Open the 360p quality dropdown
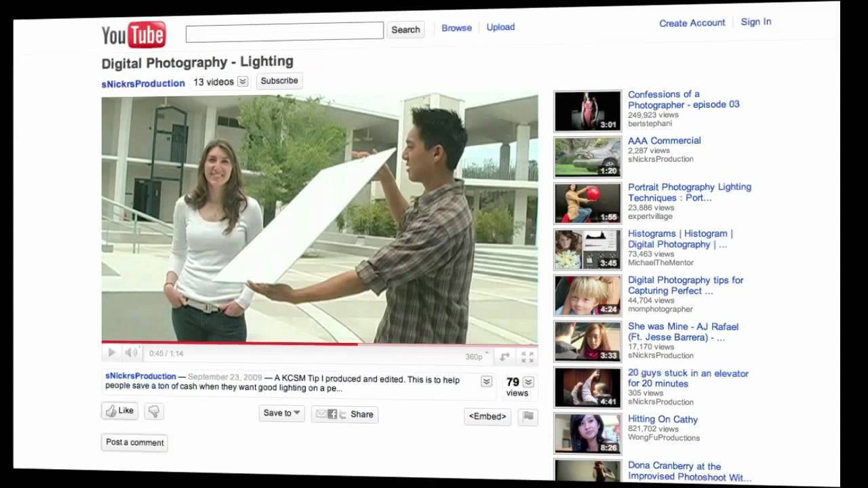This screenshot has width=868, height=488. tap(477, 357)
